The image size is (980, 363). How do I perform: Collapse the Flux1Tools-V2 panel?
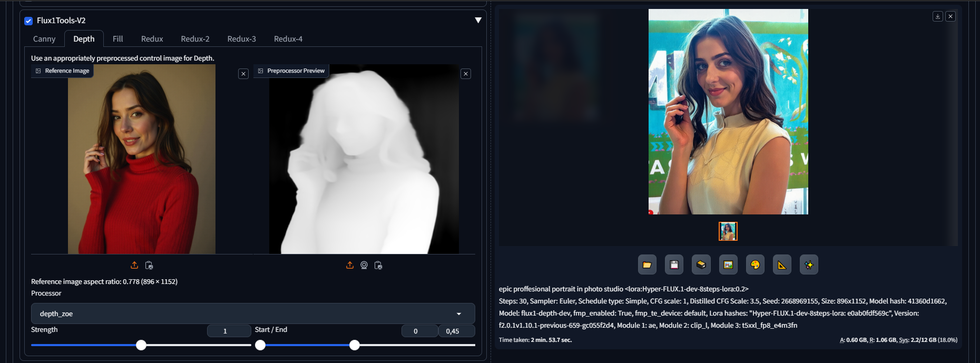[x=478, y=20]
